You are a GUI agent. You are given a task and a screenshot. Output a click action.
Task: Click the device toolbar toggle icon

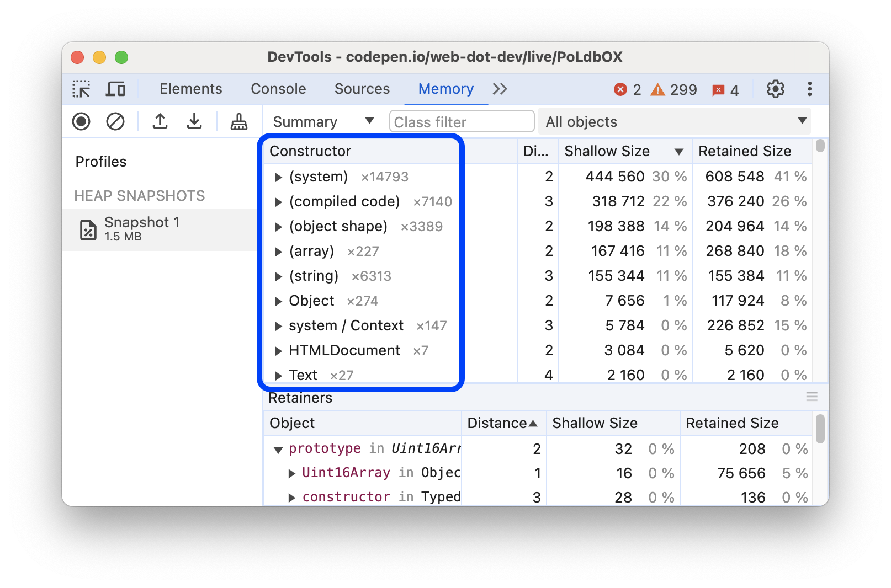pyautogui.click(x=115, y=89)
